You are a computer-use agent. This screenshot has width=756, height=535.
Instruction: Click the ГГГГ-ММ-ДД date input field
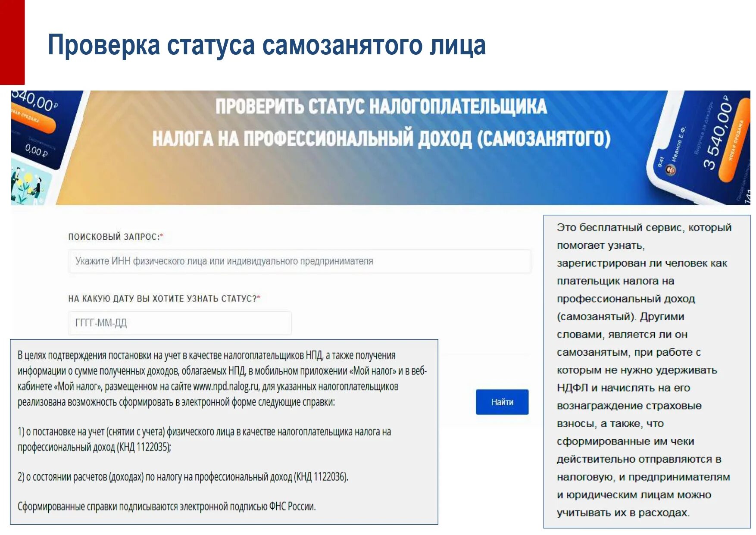point(180,323)
